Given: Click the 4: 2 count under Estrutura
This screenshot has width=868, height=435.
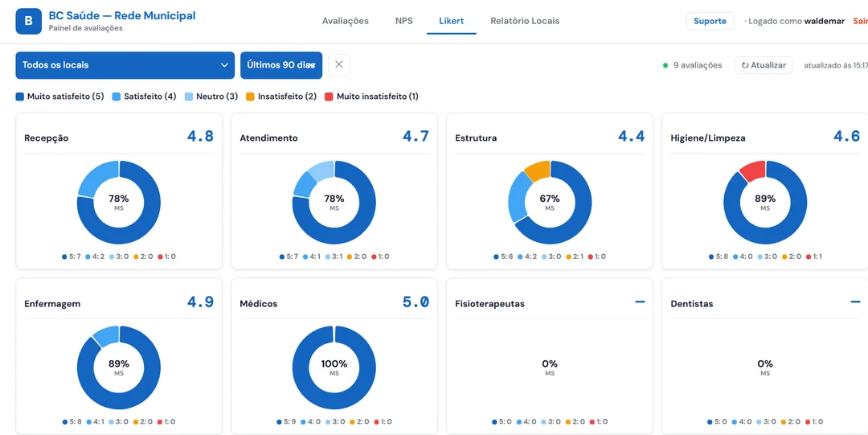Looking at the screenshot, I should click(526, 256).
